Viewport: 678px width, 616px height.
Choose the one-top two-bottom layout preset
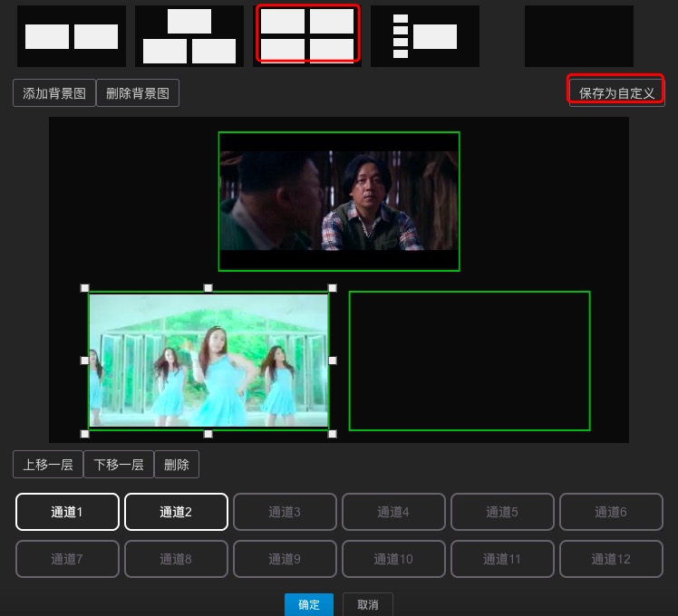tap(189, 36)
